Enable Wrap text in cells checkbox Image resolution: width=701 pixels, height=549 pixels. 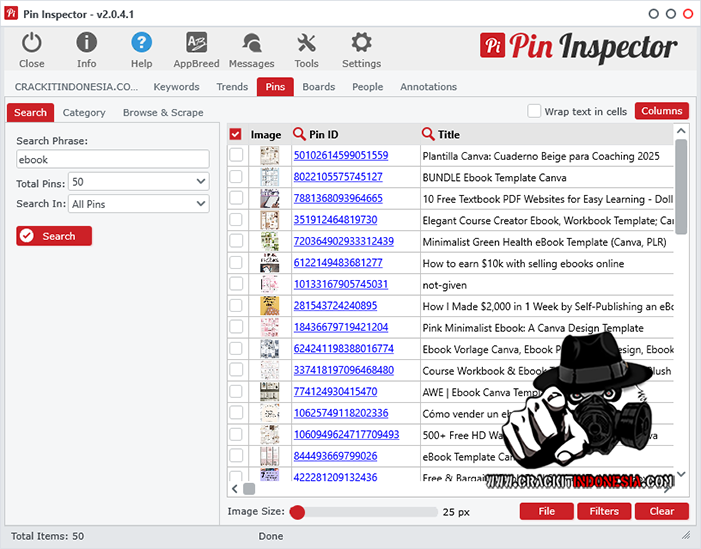click(x=535, y=111)
